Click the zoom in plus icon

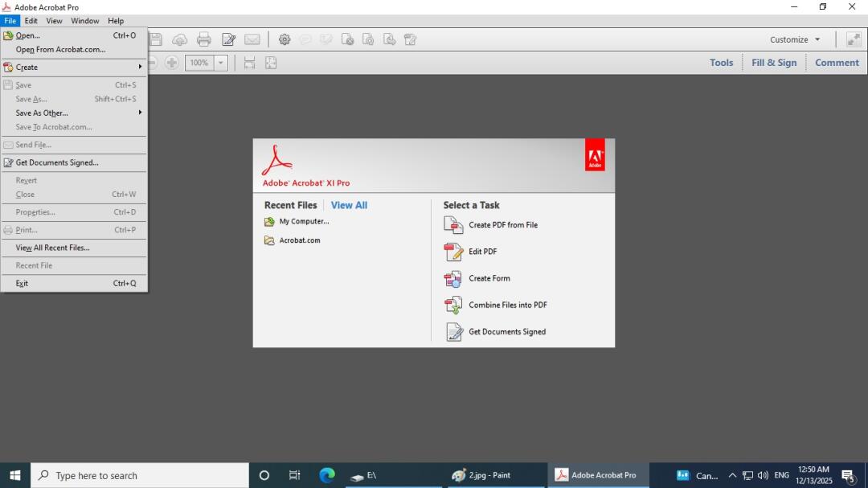(172, 63)
